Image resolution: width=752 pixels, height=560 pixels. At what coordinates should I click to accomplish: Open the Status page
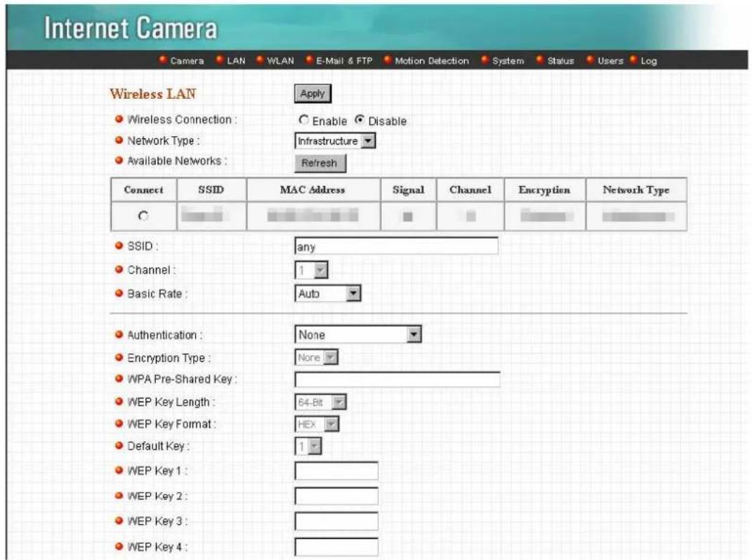pyautogui.click(x=560, y=61)
